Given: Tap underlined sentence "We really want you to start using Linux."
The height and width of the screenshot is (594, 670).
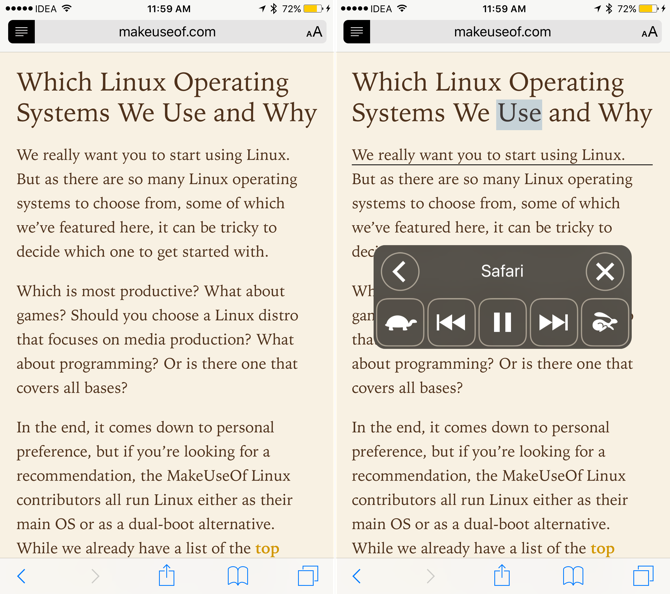Looking at the screenshot, I should coord(488,155).
